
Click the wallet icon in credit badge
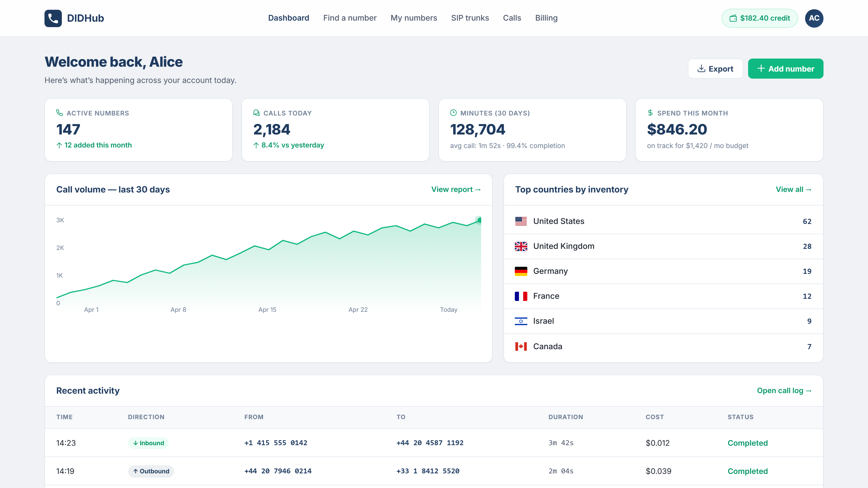[x=733, y=18]
